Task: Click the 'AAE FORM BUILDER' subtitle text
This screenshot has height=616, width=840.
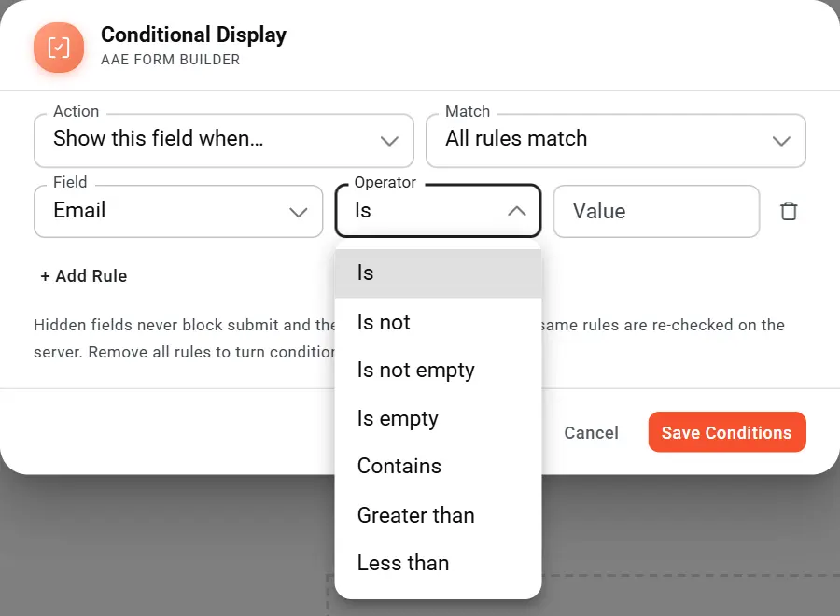Action: point(171,60)
